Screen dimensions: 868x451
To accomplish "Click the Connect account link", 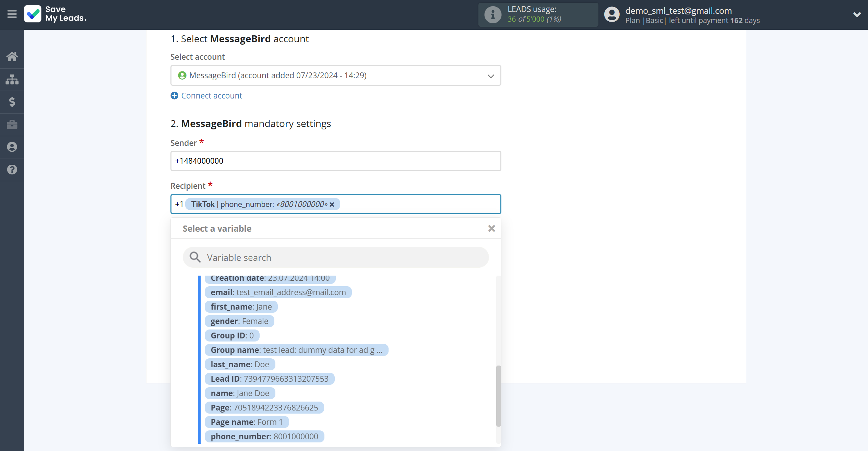I will point(212,96).
